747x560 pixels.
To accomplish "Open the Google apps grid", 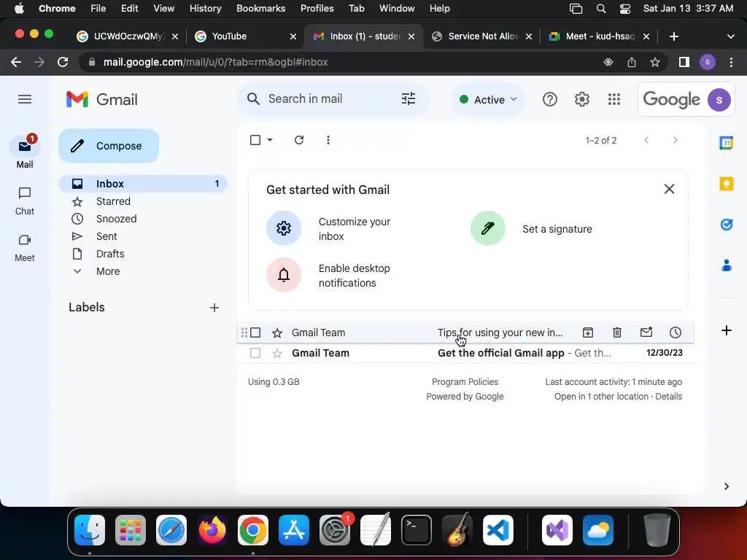I will (614, 99).
